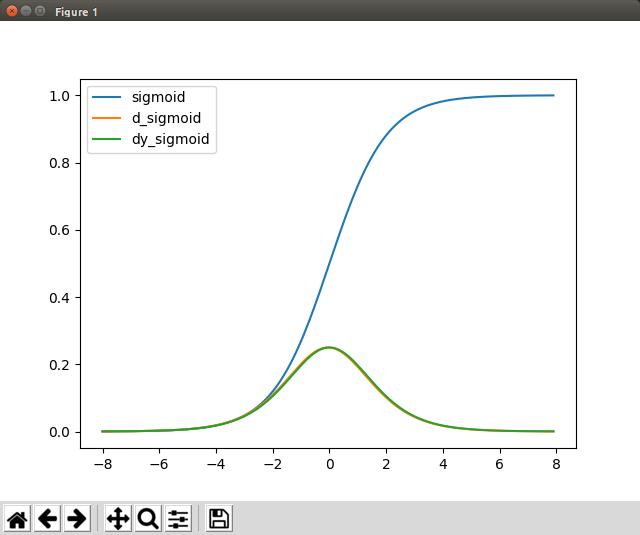Click the 'd_sigmoid' legend label
The image size is (640, 535).
(x=167, y=118)
